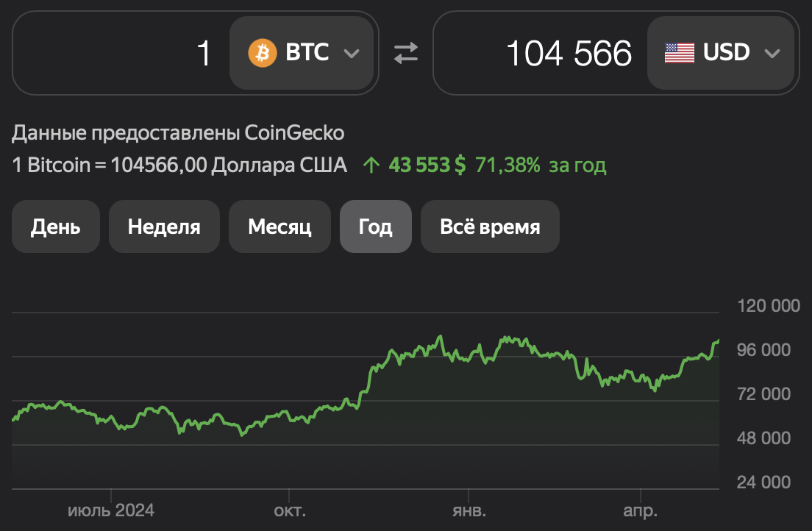The height and width of the screenshot is (531, 812).
Task: Click the янв. axis marker
Action: (469, 510)
